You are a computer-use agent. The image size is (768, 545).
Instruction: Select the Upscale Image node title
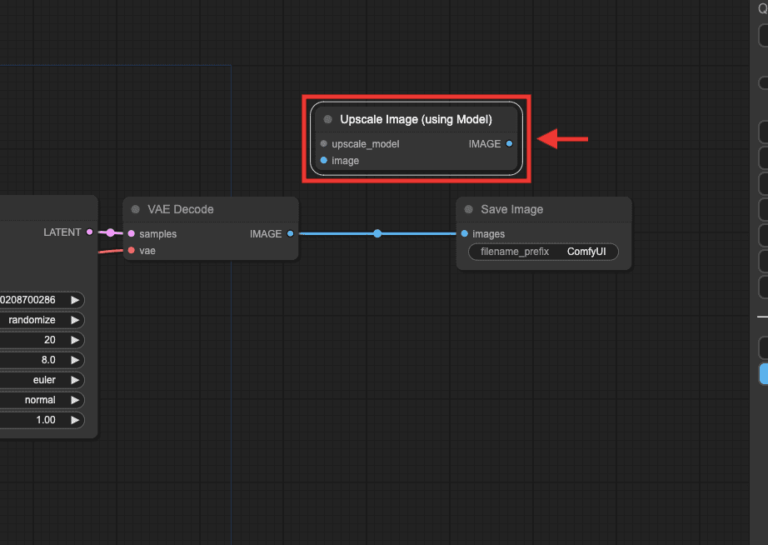(415, 120)
